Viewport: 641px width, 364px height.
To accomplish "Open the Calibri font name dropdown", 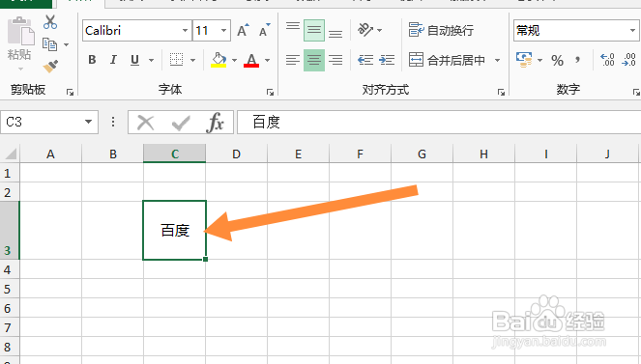I will (186, 31).
